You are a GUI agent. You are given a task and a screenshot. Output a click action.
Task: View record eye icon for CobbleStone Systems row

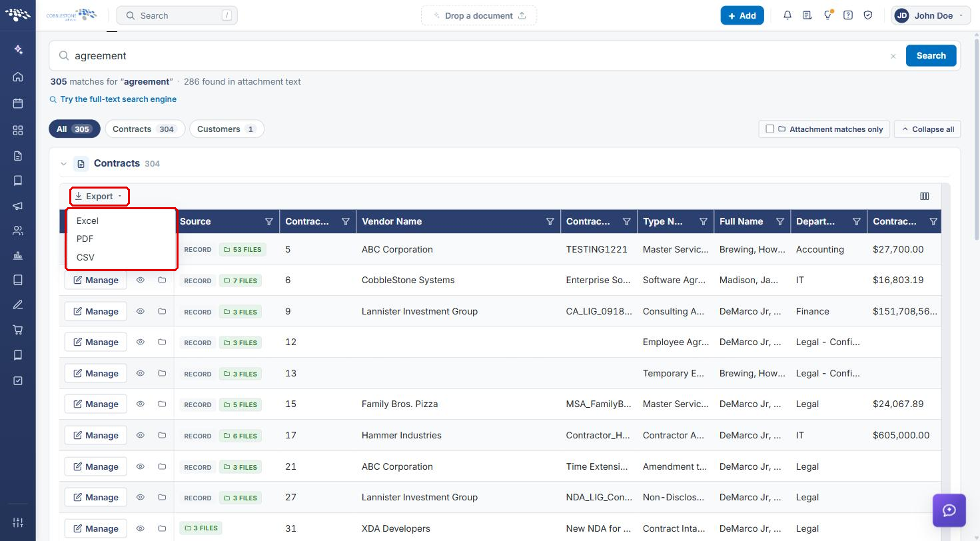coord(141,280)
